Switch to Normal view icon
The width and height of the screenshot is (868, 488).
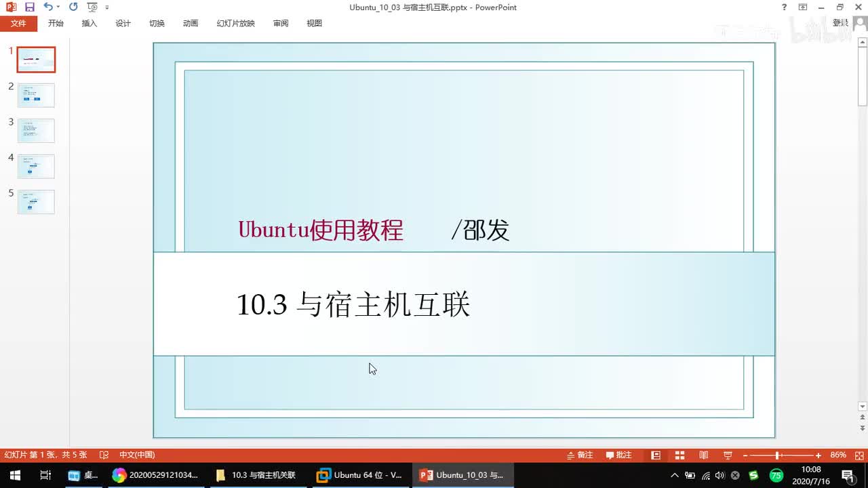656,455
